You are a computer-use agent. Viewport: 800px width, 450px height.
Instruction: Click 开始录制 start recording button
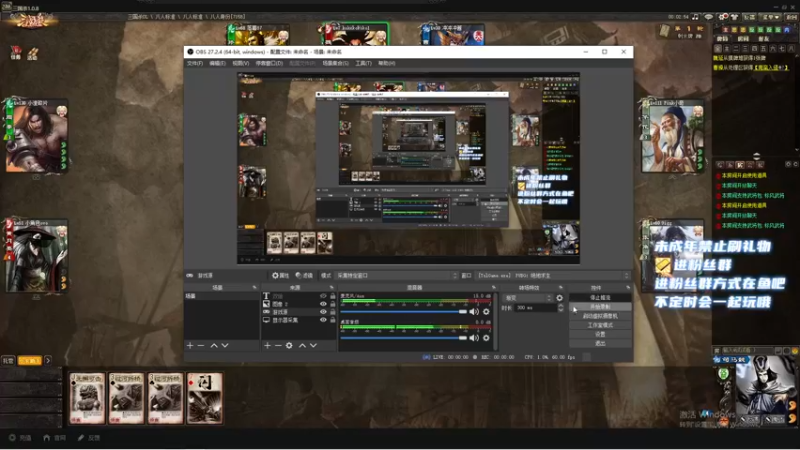coord(600,307)
